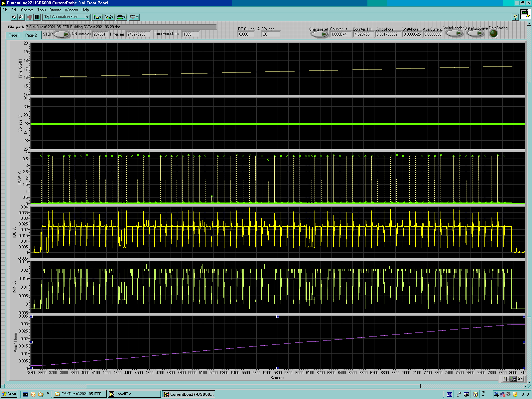Click the Abort Execution button
The image size is (532, 399).
[30, 17]
